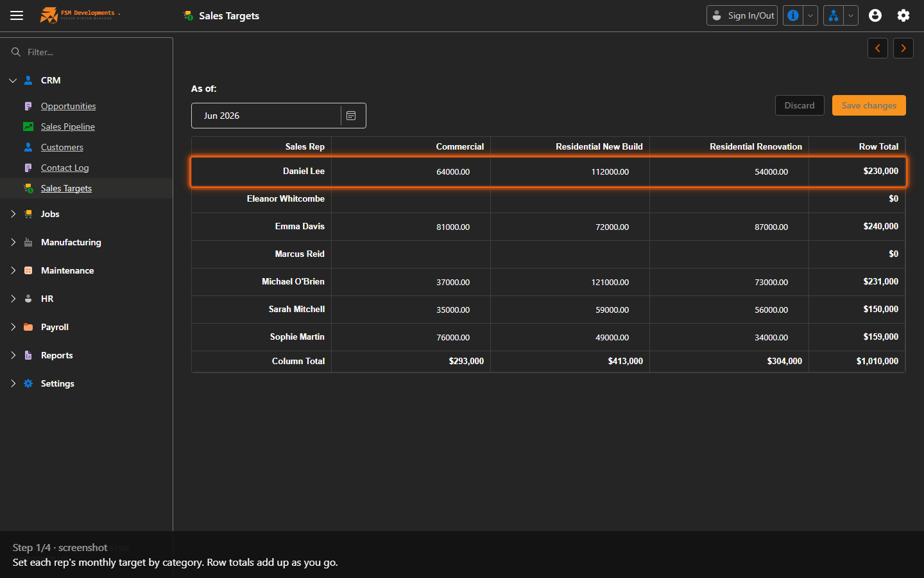Open the Contact Log link

point(65,168)
